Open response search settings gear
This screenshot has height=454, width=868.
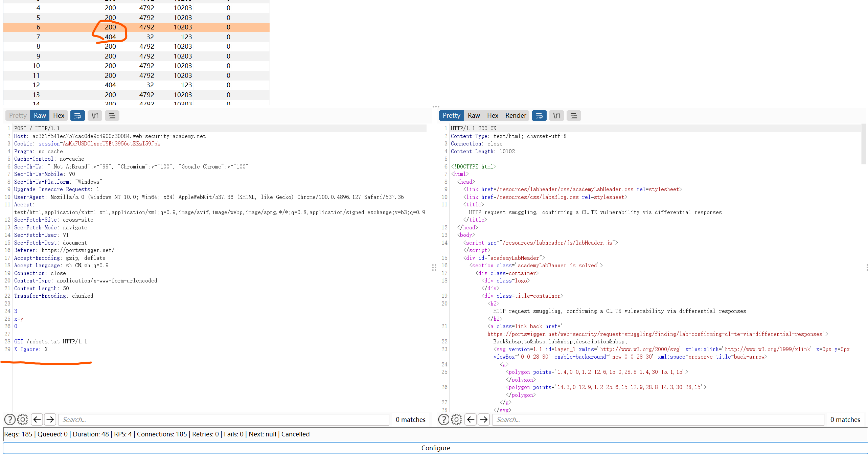[456, 419]
